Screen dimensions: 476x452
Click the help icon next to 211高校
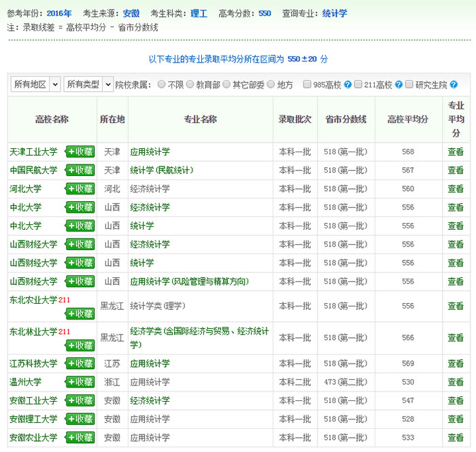(x=399, y=85)
